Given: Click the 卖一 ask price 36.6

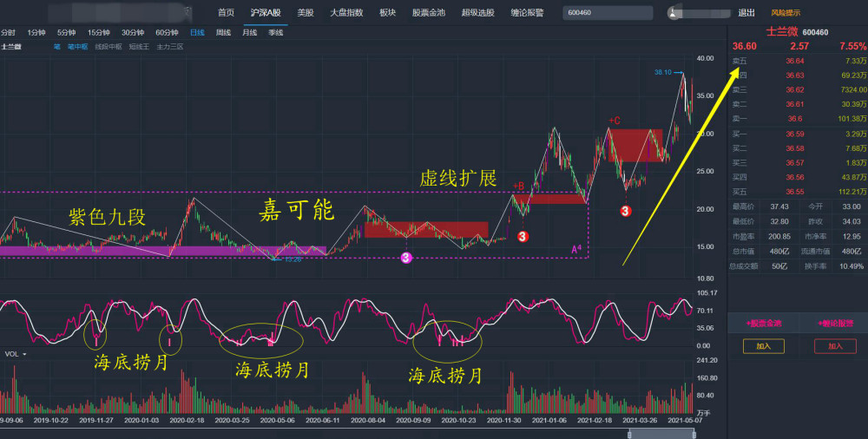Looking at the screenshot, I should click(x=793, y=119).
